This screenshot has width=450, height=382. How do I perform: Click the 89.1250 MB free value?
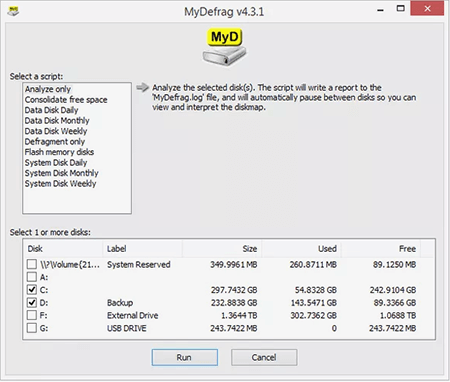(394, 265)
